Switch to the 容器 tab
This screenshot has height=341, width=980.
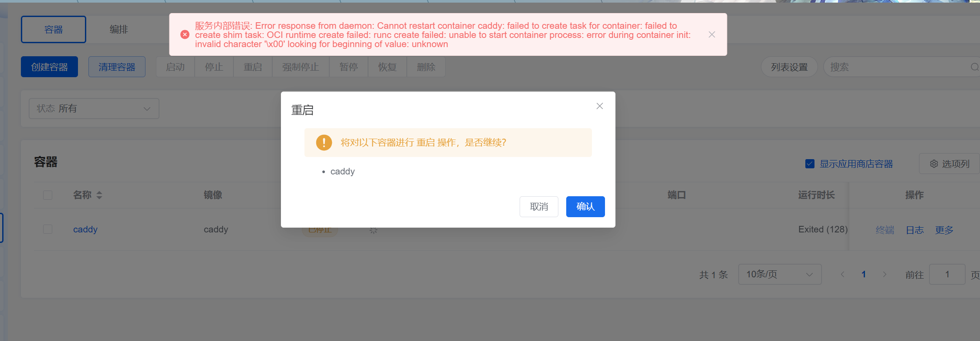[54, 30]
